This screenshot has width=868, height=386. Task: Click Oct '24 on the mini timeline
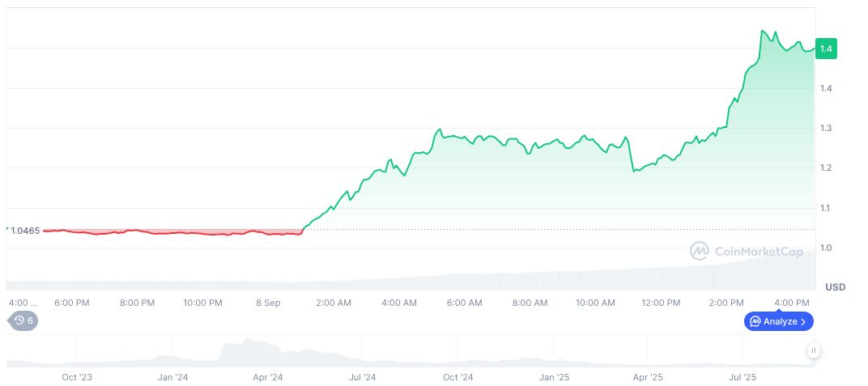point(458,377)
